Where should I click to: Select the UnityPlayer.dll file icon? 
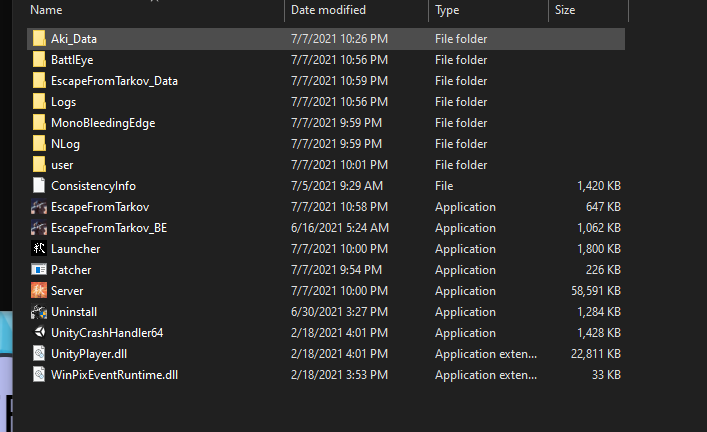pos(39,354)
